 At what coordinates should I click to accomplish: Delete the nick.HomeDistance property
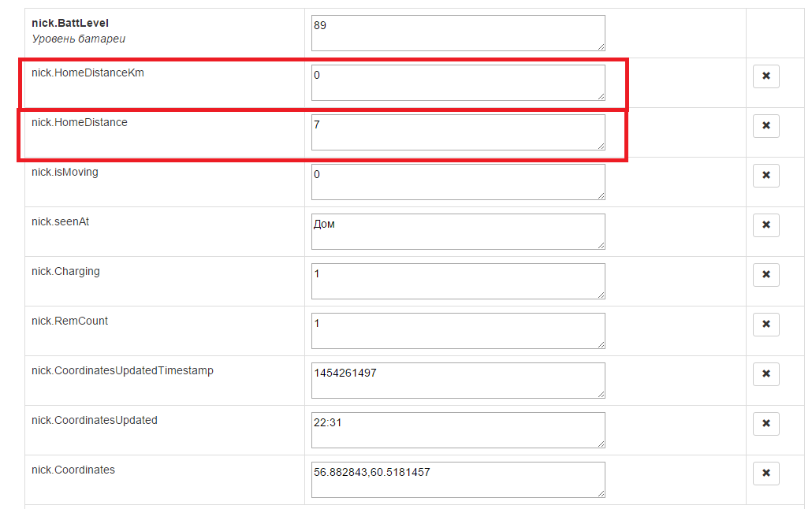click(x=765, y=126)
